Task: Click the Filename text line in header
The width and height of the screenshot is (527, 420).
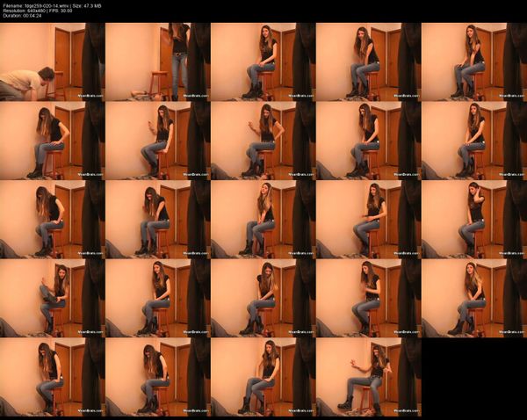Action: [44, 5]
